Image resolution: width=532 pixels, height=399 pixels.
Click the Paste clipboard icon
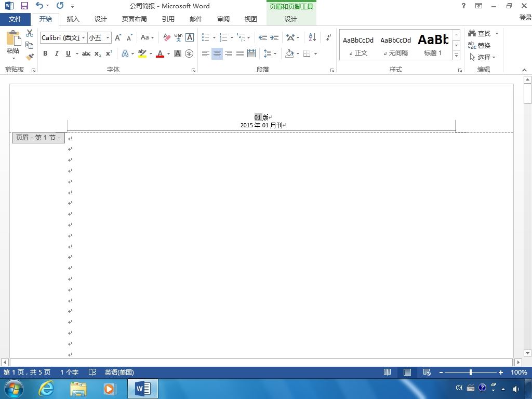(x=13, y=38)
